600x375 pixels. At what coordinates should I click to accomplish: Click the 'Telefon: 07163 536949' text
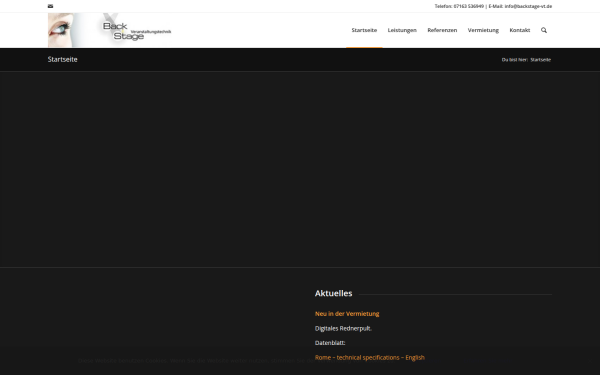(x=459, y=6)
